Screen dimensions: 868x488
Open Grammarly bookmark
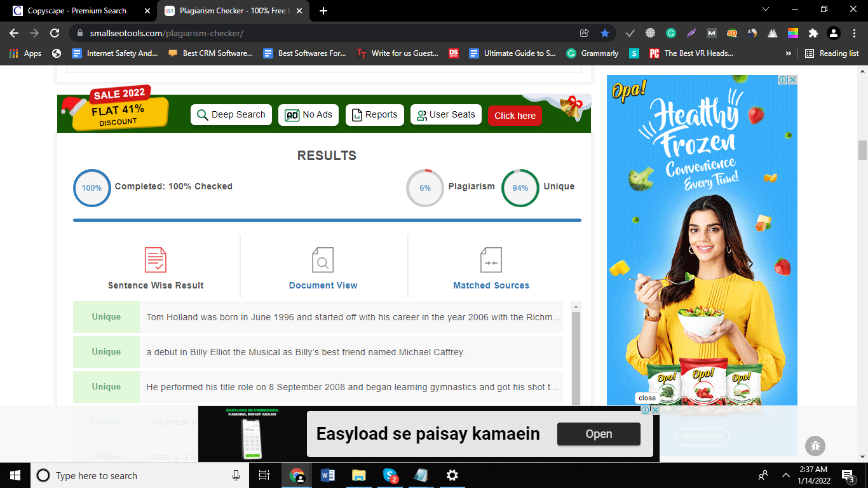coord(592,53)
